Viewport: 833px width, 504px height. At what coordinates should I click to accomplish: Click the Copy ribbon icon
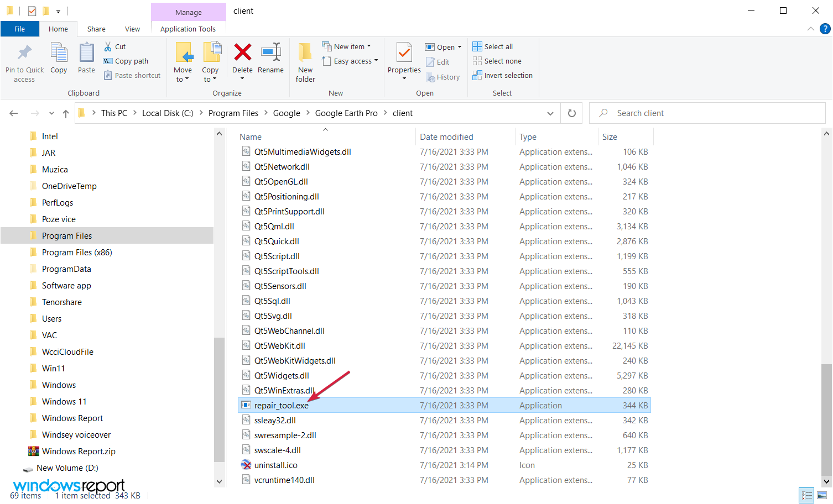coord(59,53)
